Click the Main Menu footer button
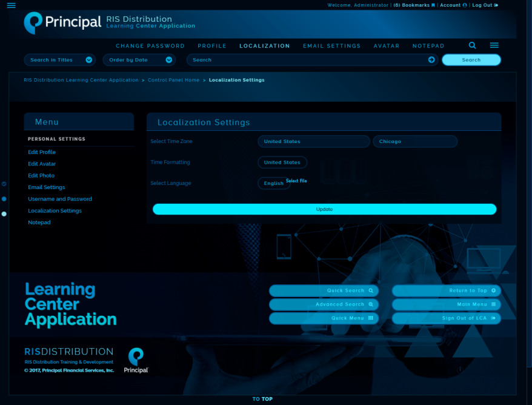 (446, 304)
